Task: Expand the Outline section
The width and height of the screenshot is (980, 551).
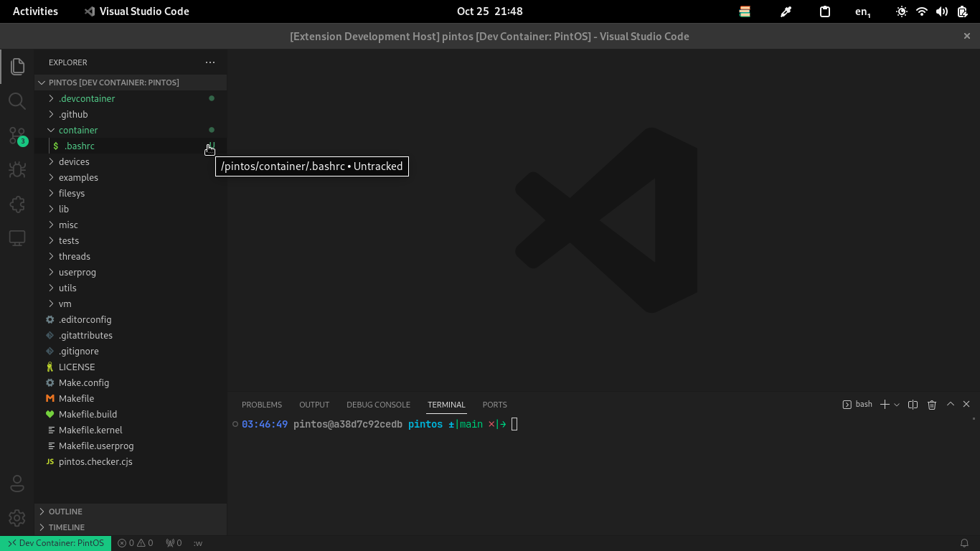Action: coord(131,512)
